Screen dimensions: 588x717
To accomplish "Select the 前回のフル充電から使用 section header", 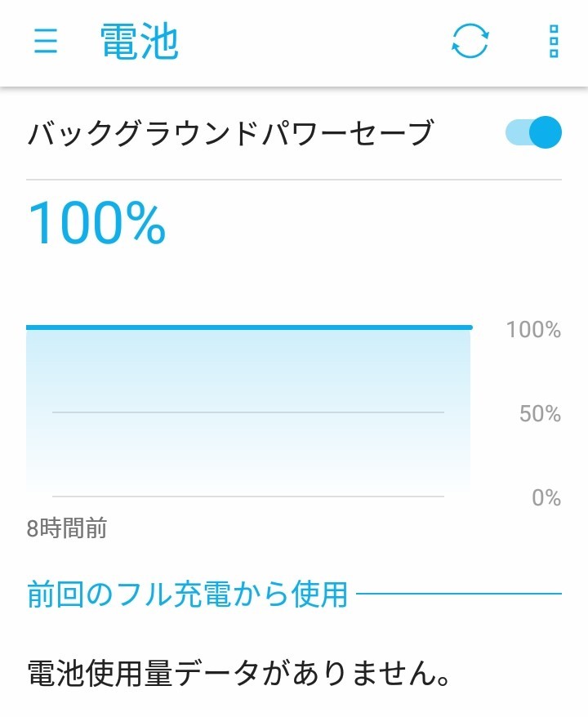I will [x=187, y=594].
